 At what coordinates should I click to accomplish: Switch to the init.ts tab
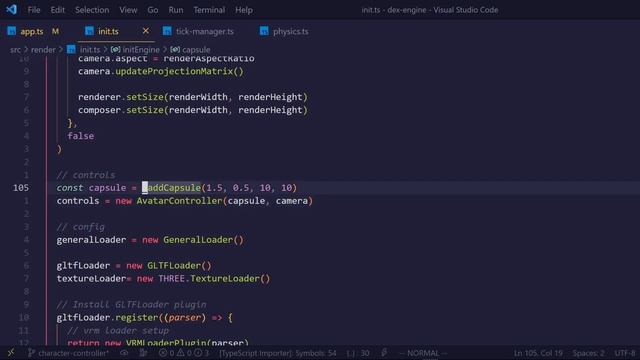tap(108, 31)
